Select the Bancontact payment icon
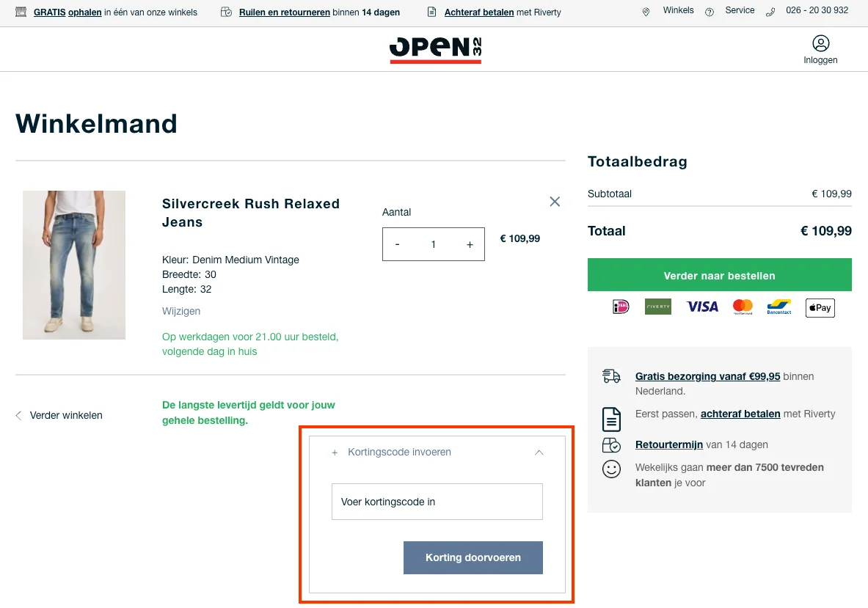The width and height of the screenshot is (868, 608). 778,307
